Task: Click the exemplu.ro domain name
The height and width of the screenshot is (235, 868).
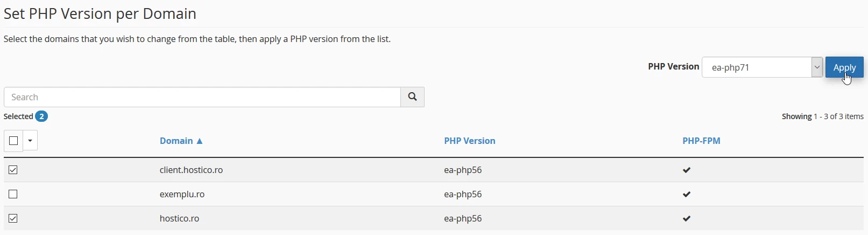Action: click(x=182, y=194)
